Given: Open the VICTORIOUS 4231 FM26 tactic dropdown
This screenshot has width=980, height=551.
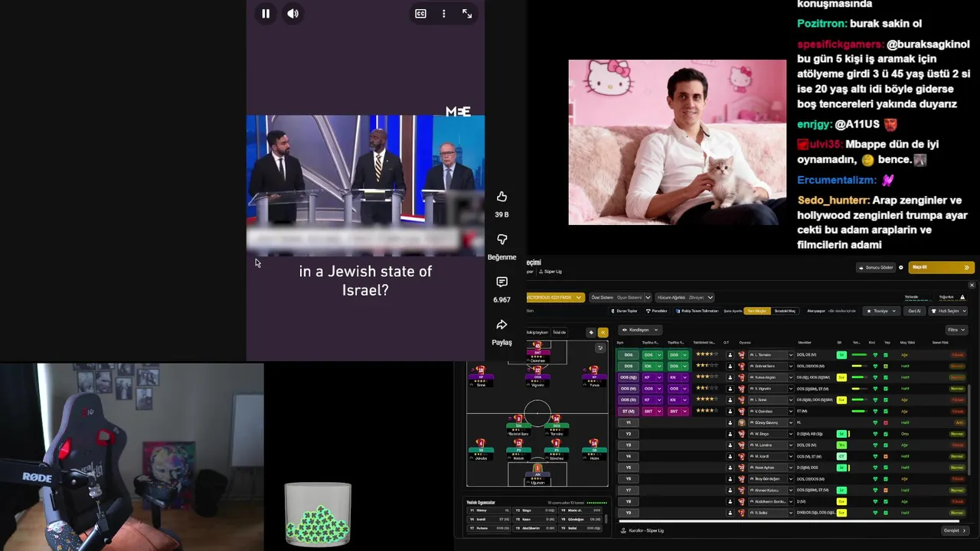Looking at the screenshot, I should point(556,297).
